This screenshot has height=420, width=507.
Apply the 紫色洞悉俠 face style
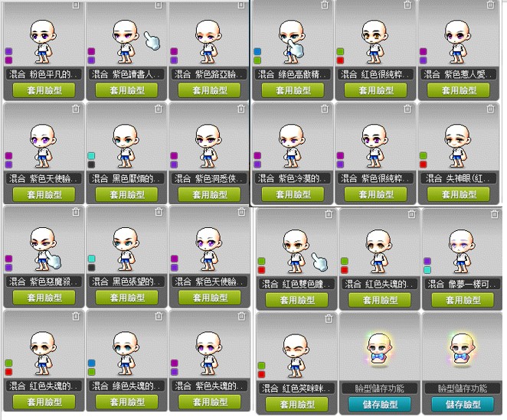(x=210, y=194)
